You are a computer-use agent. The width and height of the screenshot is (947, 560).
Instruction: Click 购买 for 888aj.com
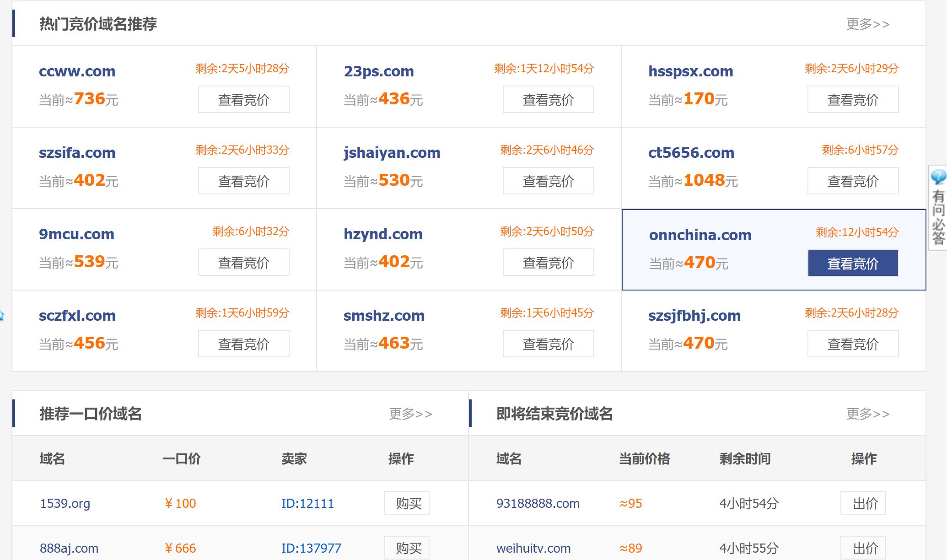pyautogui.click(x=406, y=547)
